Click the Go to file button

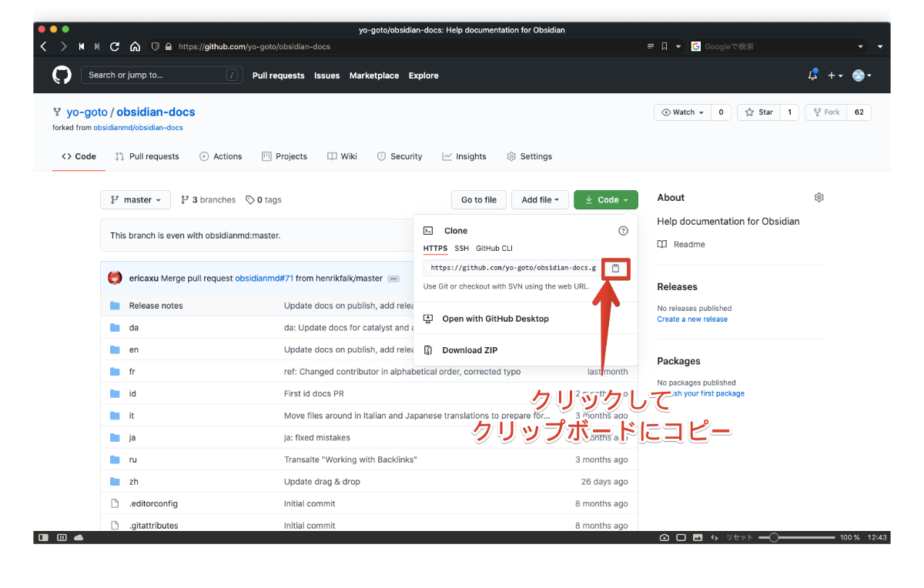[x=479, y=200]
